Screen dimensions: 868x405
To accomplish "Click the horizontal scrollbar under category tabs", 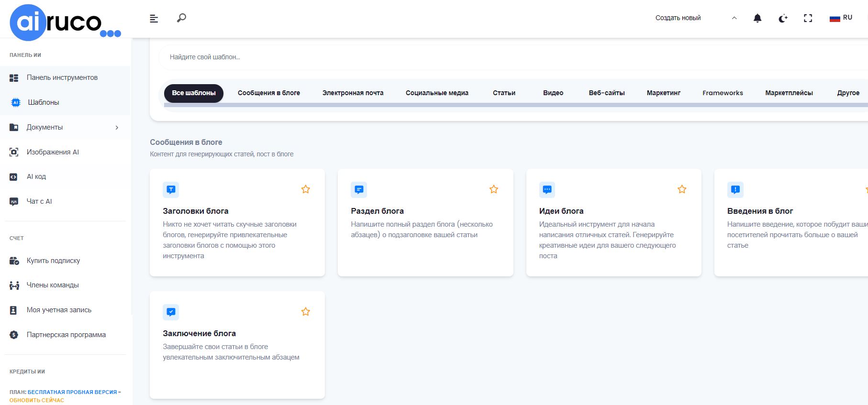I will [x=516, y=105].
